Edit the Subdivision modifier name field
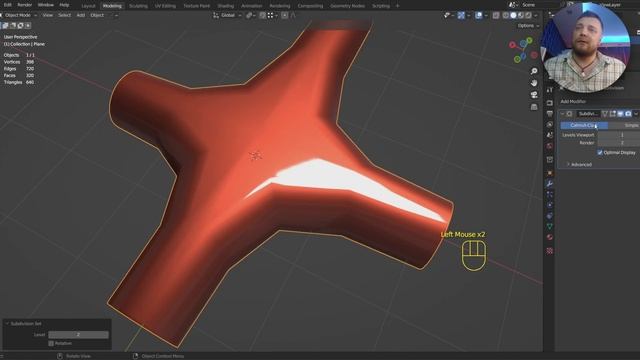The height and width of the screenshot is (360, 640). [x=589, y=114]
